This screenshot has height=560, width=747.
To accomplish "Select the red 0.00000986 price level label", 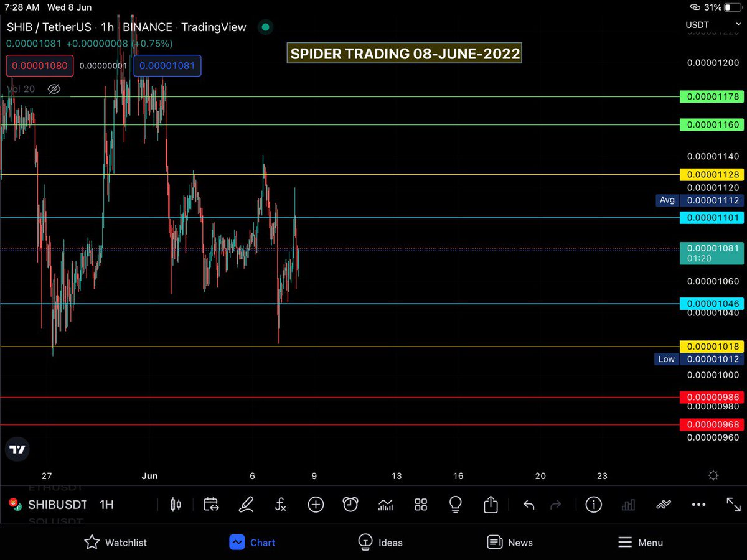I will (712, 397).
